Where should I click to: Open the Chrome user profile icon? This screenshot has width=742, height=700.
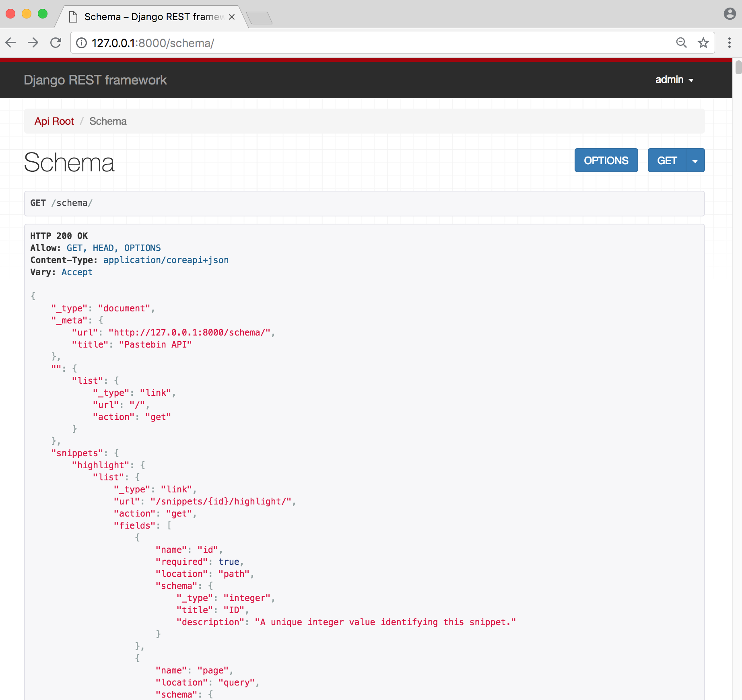coord(730,14)
